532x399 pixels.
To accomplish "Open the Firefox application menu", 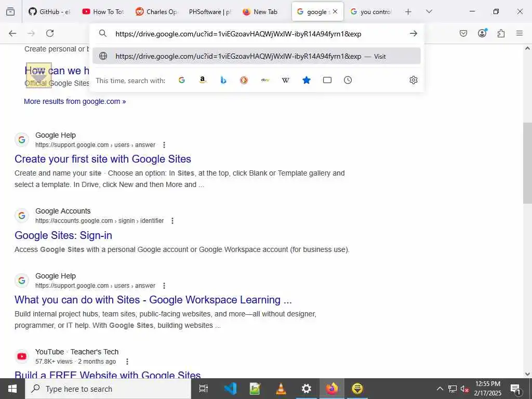I will tap(520, 33).
